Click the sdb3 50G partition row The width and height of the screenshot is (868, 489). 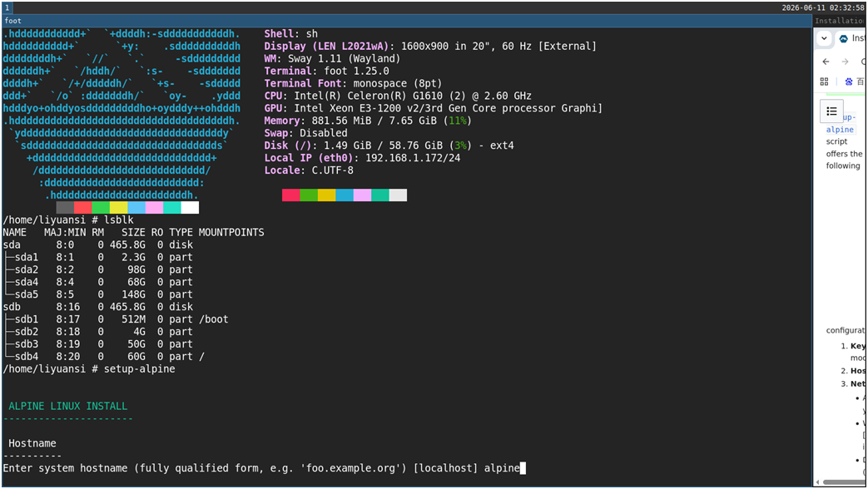tap(98, 344)
